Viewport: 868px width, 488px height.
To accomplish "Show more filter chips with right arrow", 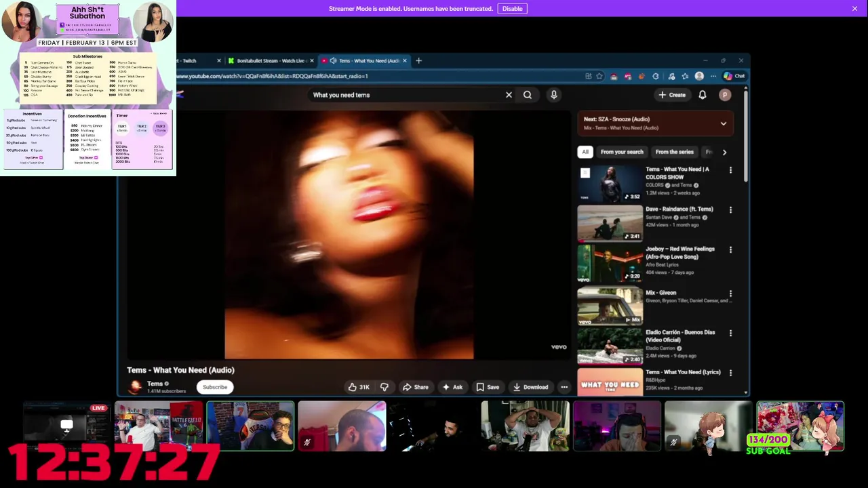I will coord(724,152).
